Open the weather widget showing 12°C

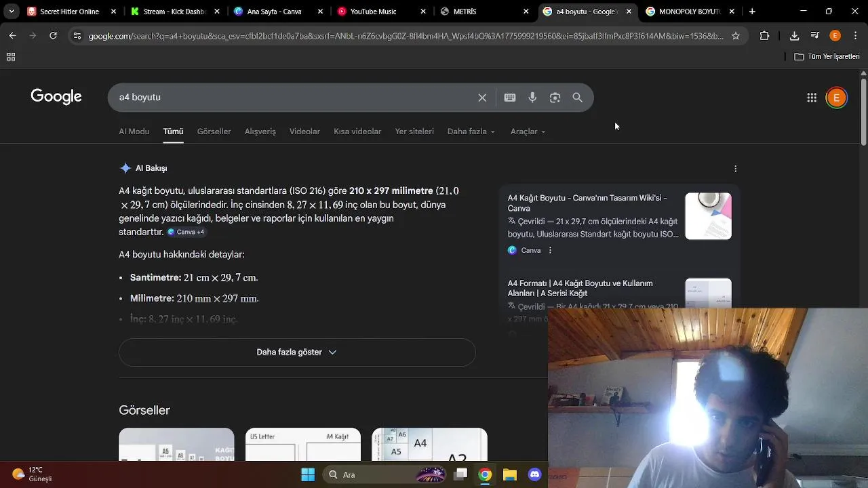pos(32,474)
